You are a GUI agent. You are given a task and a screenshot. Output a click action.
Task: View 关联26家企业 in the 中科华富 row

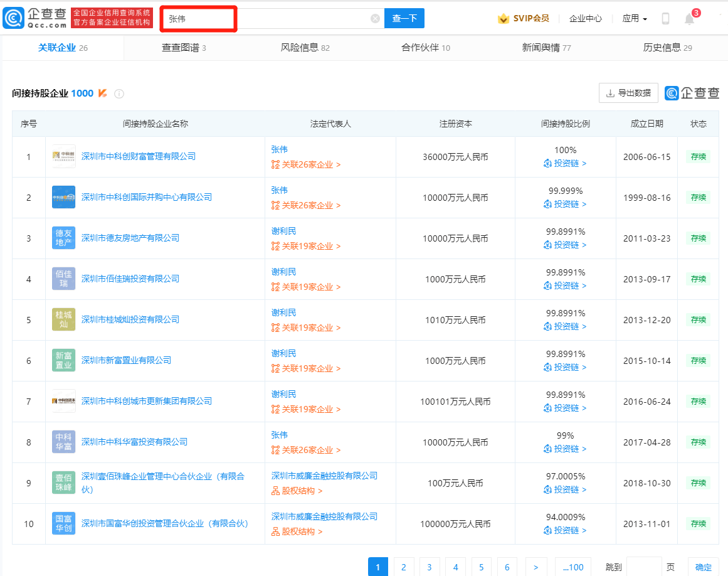point(307,450)
